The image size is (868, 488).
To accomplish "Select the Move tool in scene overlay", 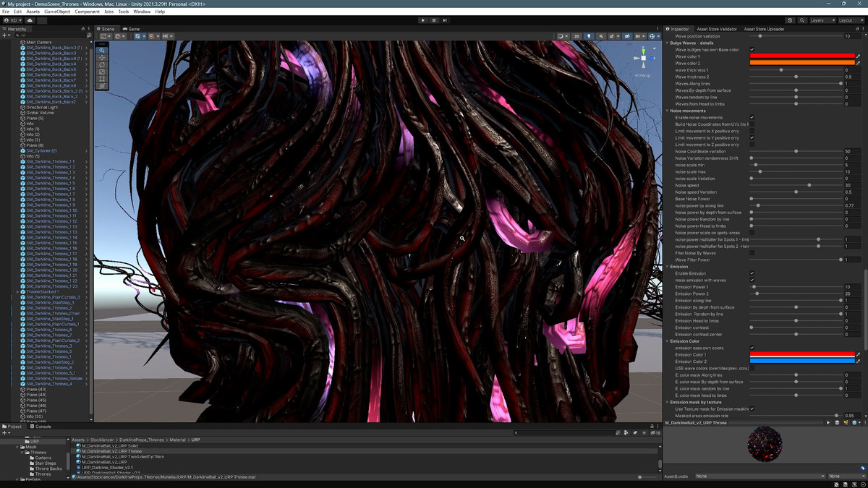I will [102, 58].
